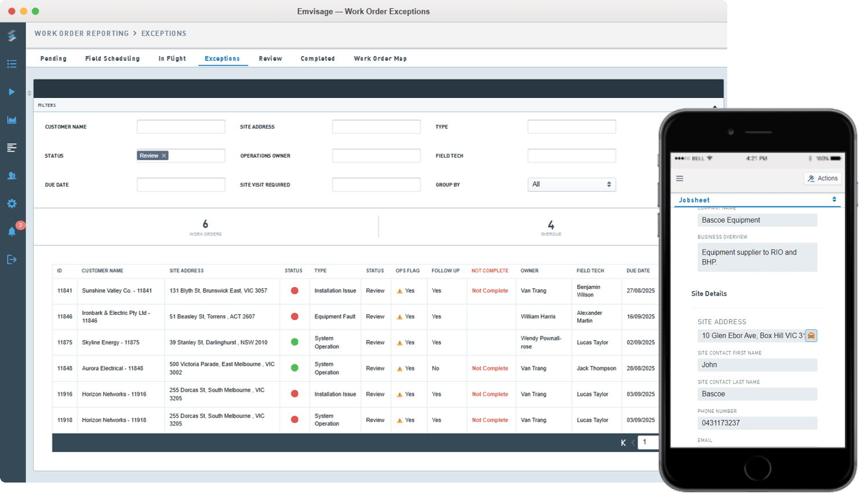The image size is (868, 504).
Task: Click the 6 Work Orders counter
Action: click(205, 227)
